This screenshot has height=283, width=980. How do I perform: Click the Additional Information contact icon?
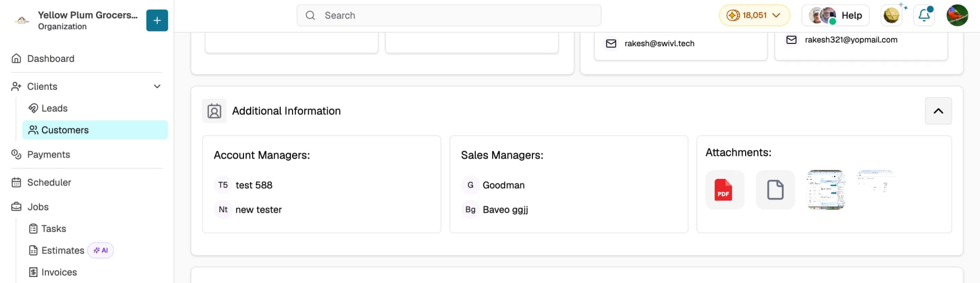pyautogui.click(x=214, y=111)
